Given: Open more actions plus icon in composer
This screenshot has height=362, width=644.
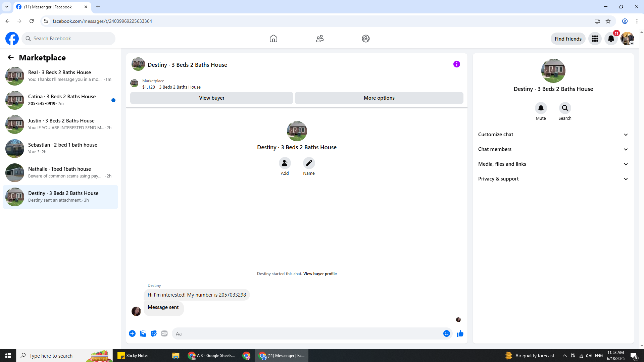Looking at the screenshot, I should pos(132,333).
